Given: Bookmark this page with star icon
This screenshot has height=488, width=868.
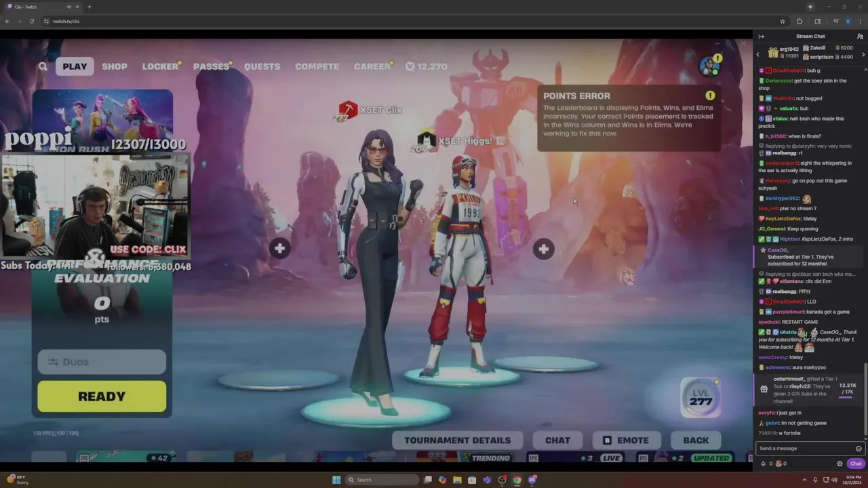Looking at the screenshot, I should tap(783, 21).
